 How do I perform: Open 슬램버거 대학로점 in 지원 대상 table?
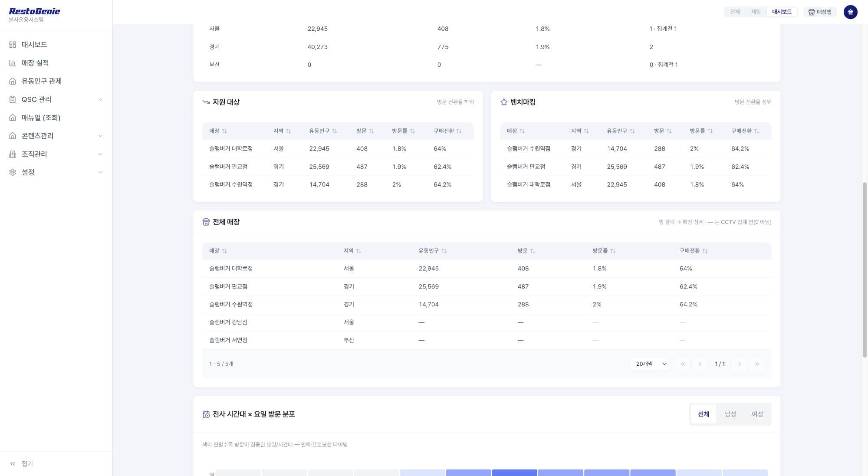(338, 148)
